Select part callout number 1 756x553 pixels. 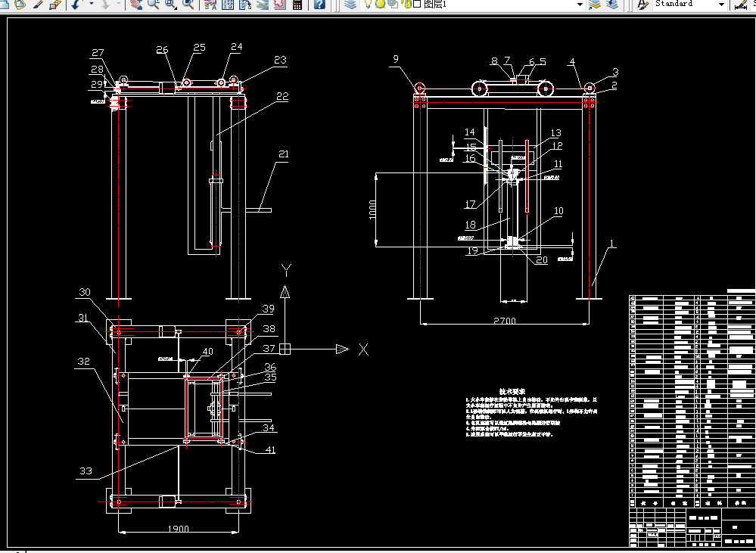tap(612, 244)
